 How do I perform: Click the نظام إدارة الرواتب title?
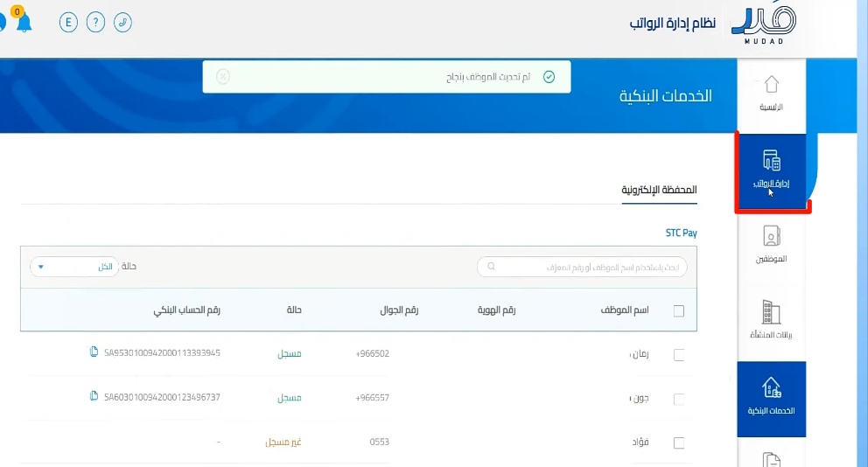pos(673,24)
